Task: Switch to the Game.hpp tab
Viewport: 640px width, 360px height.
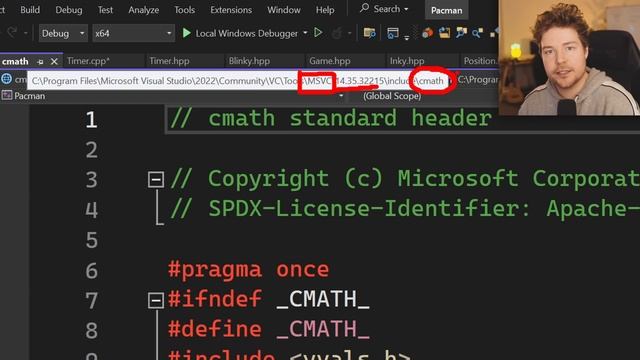Action: (329, 61)
